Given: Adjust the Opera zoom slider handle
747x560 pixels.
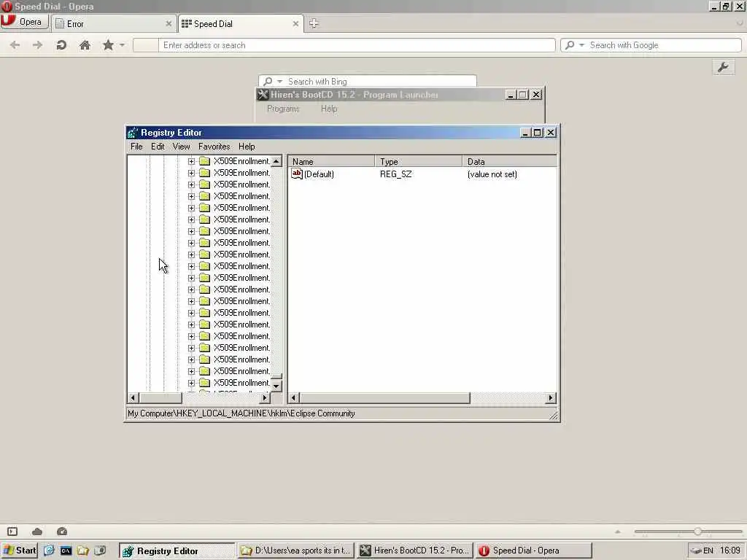Looking at the screenshot, I should [x=697, y=532].
